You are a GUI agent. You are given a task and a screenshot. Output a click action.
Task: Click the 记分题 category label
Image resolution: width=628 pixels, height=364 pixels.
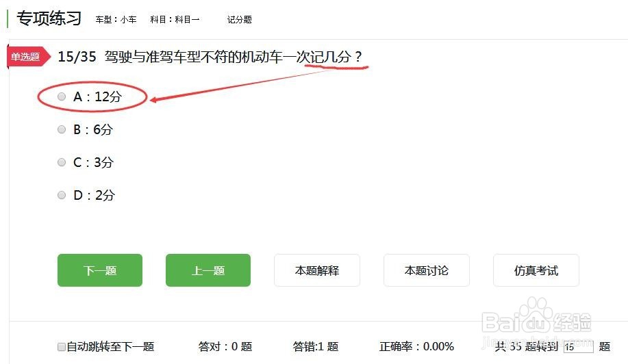(240, 20)
